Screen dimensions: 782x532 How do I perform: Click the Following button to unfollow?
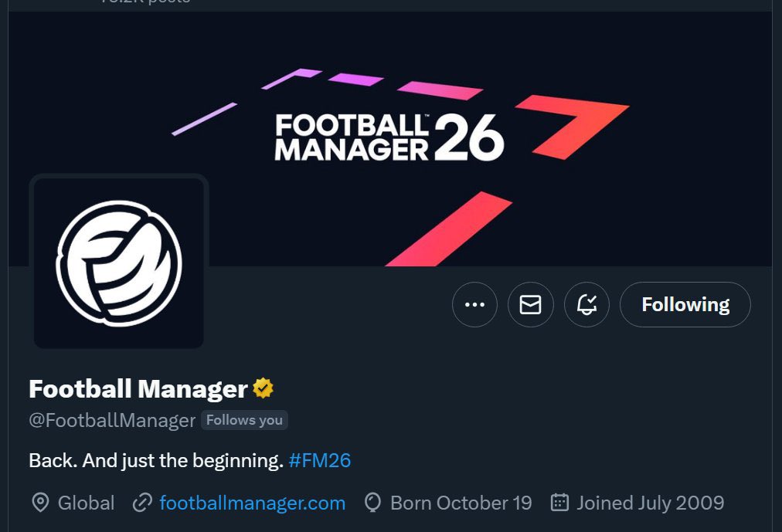click(x=685, y=304)
